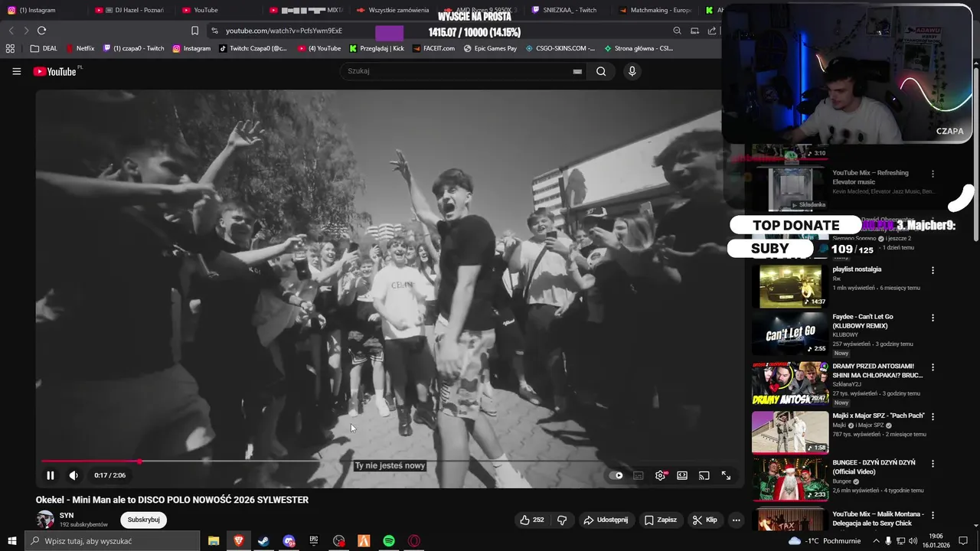980x551 pixels.
Task: Click the youtube.com address bar URL
Action: point(283,31)
